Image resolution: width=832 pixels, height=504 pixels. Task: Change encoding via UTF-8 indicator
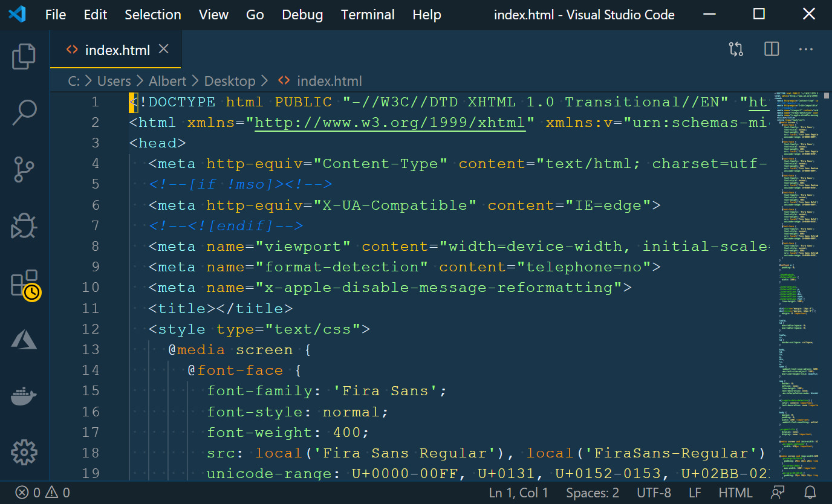654,493
